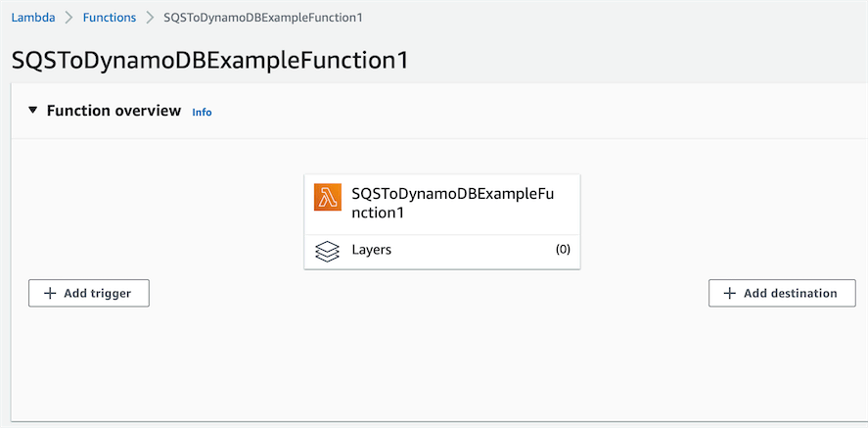This screenshot has height=428, width=868.
Task: Collapse the Function overview section
Action: [x=33, y=111]
